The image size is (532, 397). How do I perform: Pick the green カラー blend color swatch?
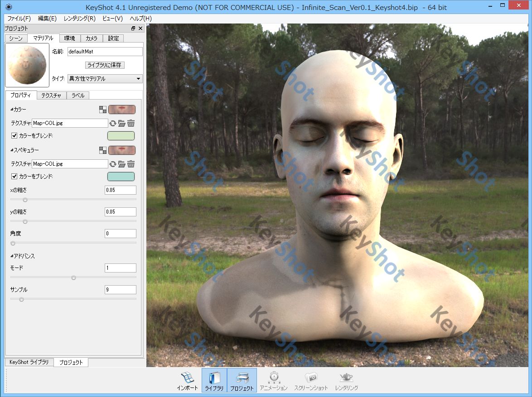pyautogui.click(x=121, y=136)
